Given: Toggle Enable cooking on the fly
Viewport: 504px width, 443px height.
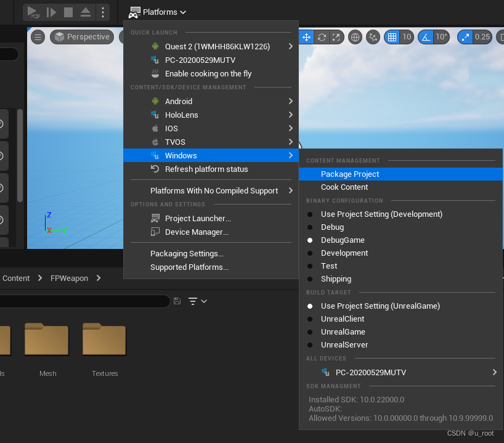Looking at the screenshot, I should tap(211, 73).
